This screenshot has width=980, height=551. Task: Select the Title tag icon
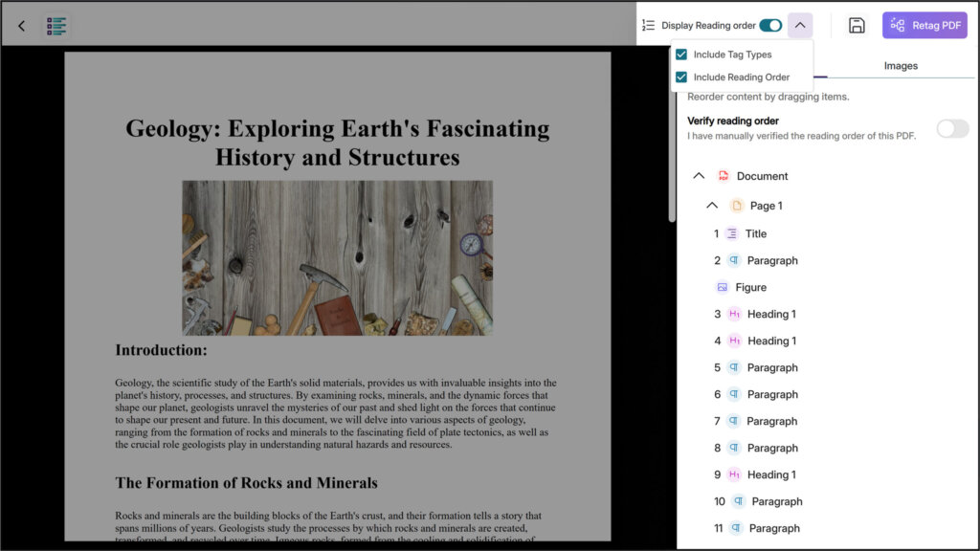coord(732,233)
